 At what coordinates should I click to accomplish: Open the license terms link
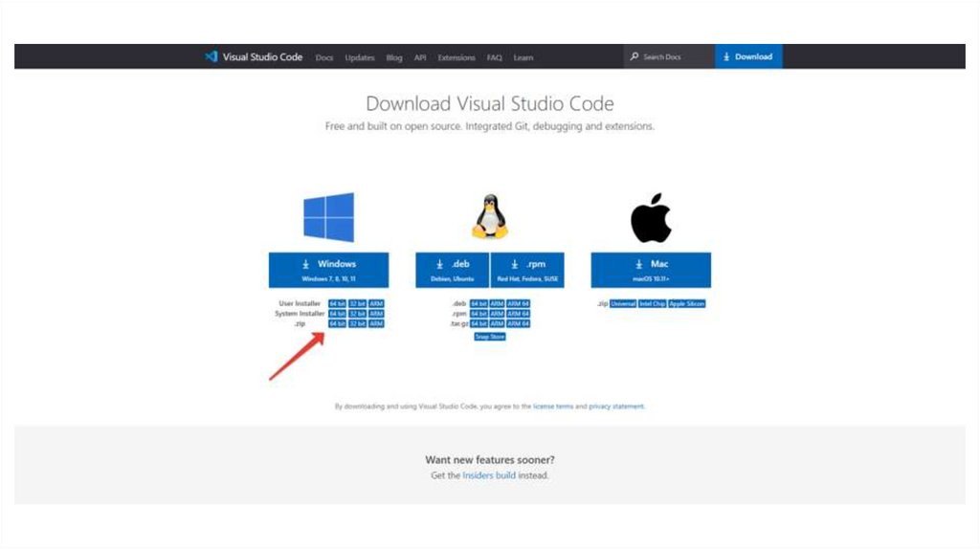[x=553, y=406]
